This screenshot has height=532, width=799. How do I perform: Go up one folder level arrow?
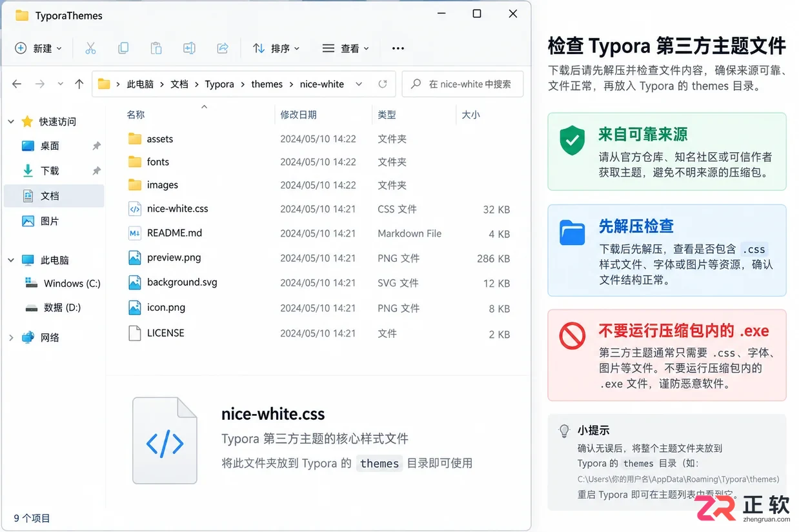click(79, 84)
